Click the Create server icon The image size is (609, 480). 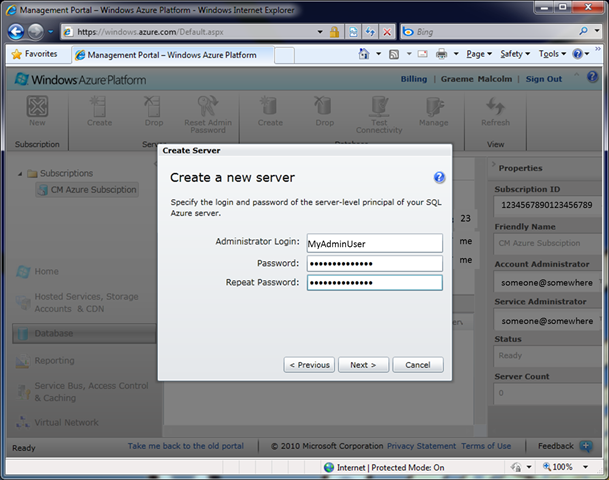coord(99,106)
